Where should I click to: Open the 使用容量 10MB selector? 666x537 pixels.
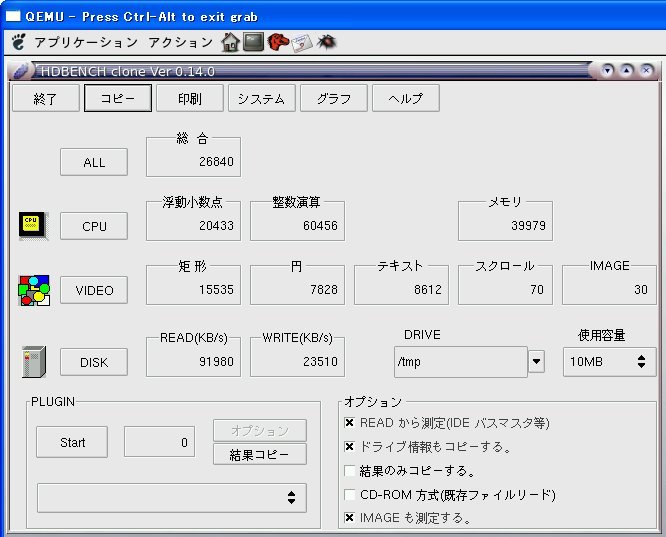pyautogui.click(x=610, y=362)
